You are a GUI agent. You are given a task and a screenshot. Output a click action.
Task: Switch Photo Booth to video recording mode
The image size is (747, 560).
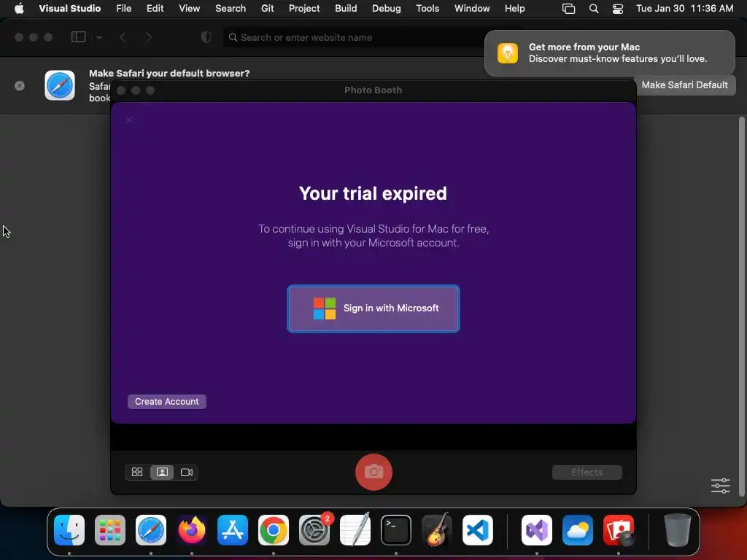point(186,472)
